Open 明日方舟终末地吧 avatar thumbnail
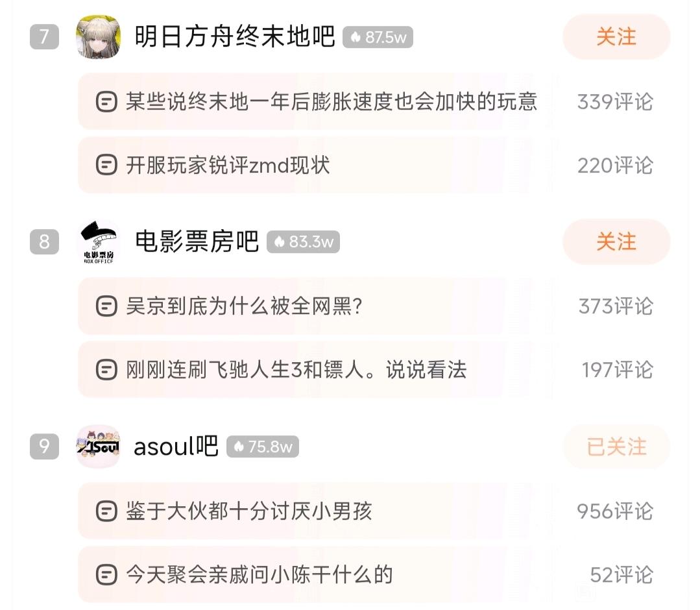 click(x=98, y=37)
